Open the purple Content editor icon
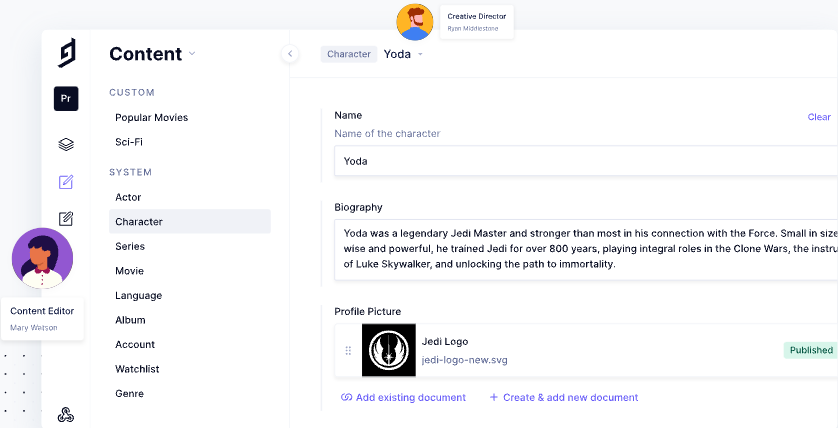 point(66,182)
